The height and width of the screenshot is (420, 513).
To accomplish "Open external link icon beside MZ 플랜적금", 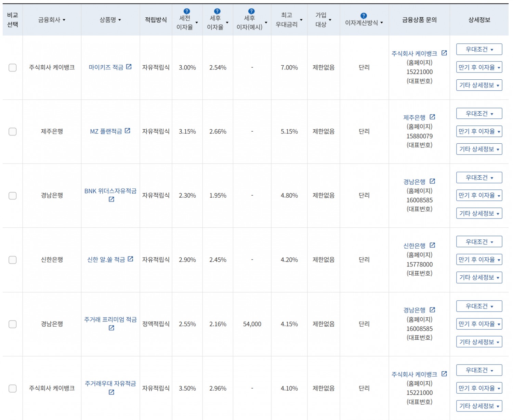I will click(127, 131).
